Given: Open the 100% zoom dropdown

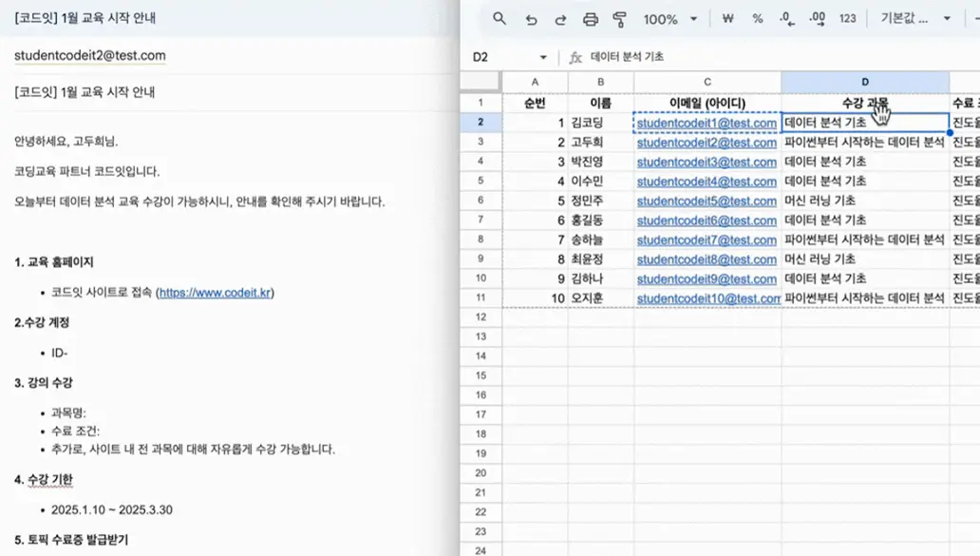Looking at the screenshot, I should coord(669,19).
